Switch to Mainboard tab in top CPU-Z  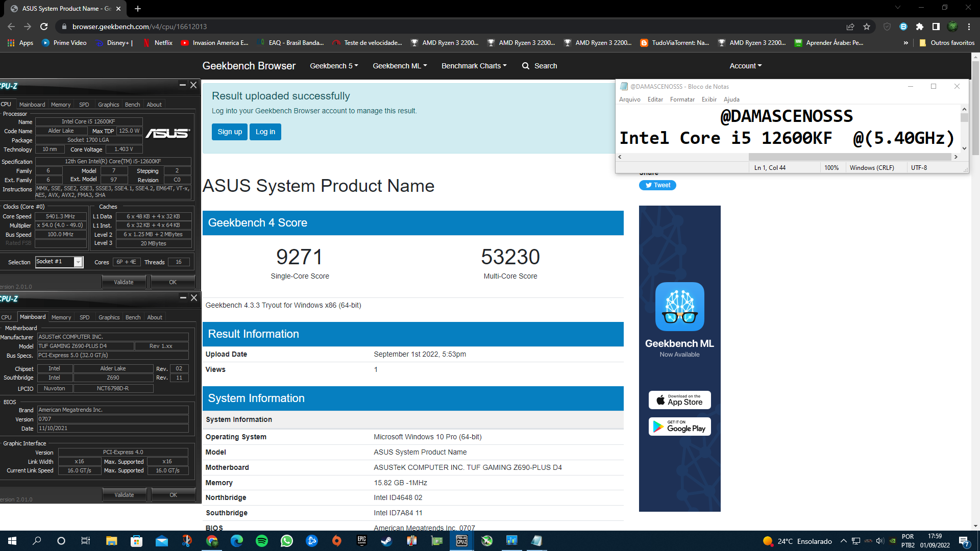click(32, 105)
